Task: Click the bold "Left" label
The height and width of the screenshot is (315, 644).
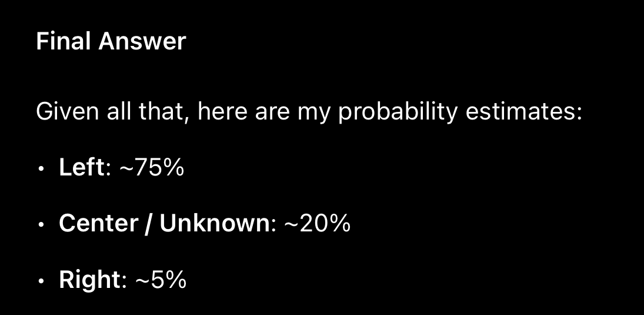Action: [82, 167]
